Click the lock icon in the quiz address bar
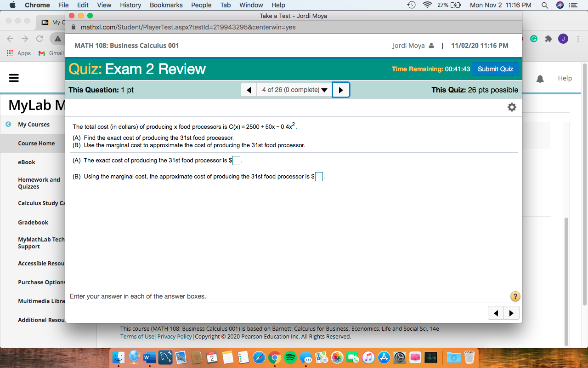 (x=73, y=27)
